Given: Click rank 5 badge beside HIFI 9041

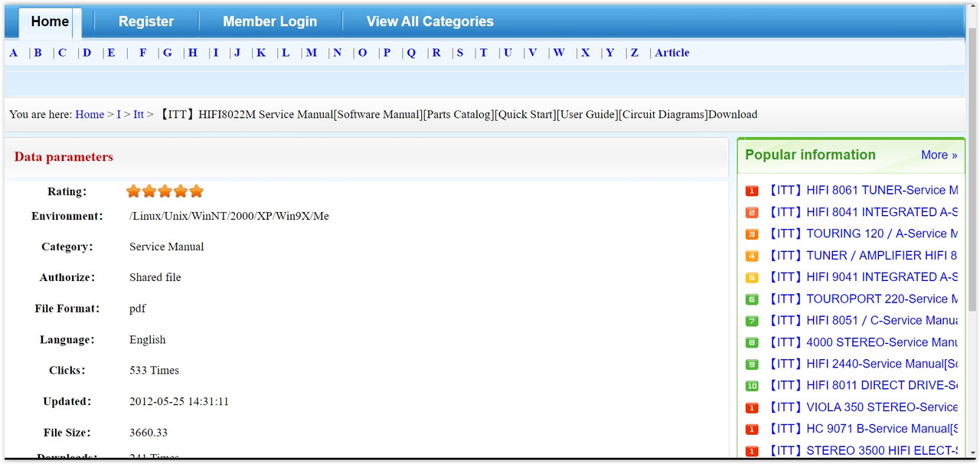Looking at the screenshot, I should pyautogui.click(x=752, y=277).
